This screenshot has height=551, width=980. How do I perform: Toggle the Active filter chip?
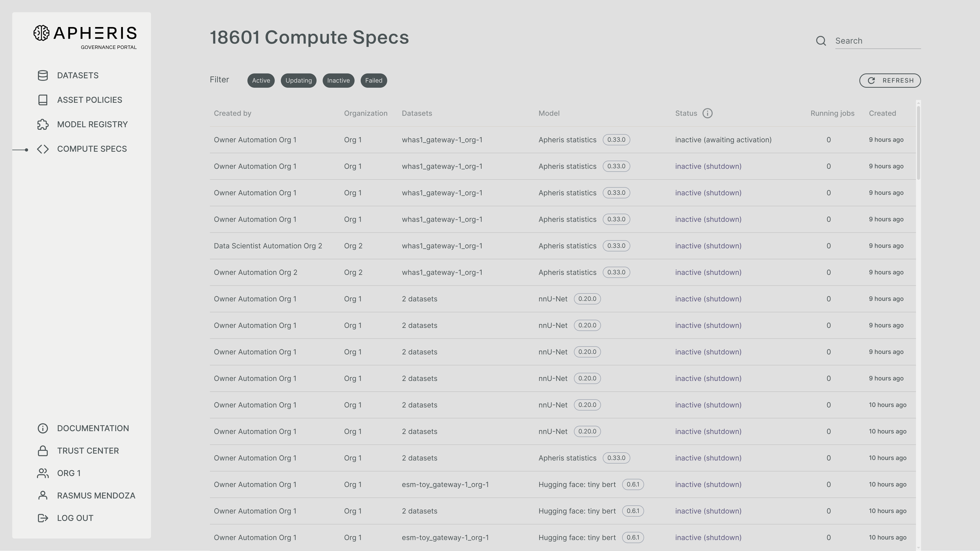261,81
